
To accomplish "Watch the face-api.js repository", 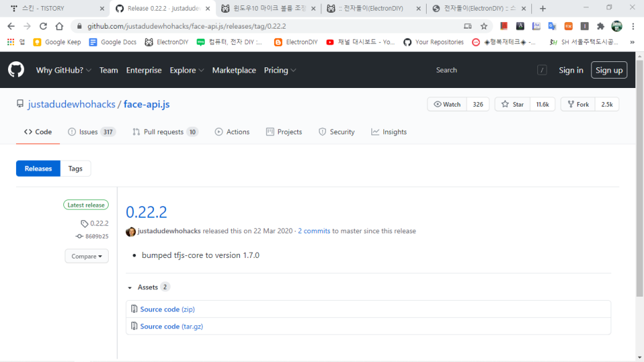I will point(447,105).
